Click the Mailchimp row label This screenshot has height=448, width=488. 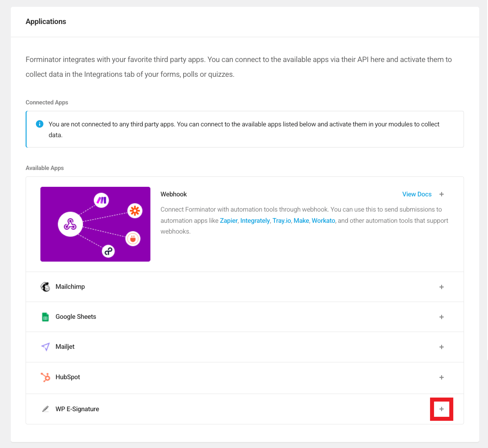(70, 287)
